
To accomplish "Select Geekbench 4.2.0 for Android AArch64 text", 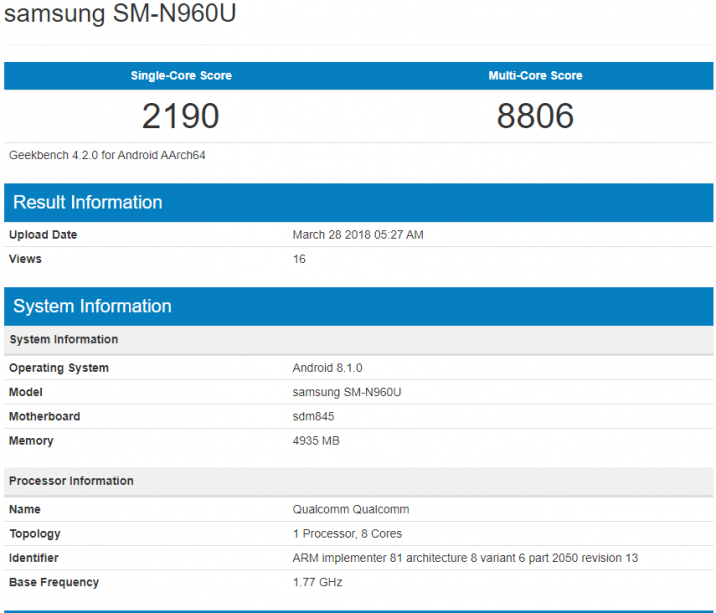I will pos(107,155).
